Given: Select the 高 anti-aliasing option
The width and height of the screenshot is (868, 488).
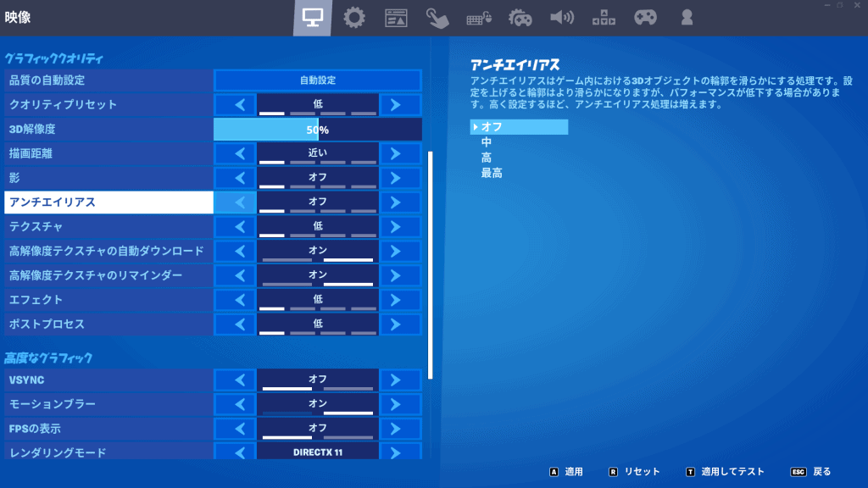Looking at the screenshot, I should pos(486,158).
